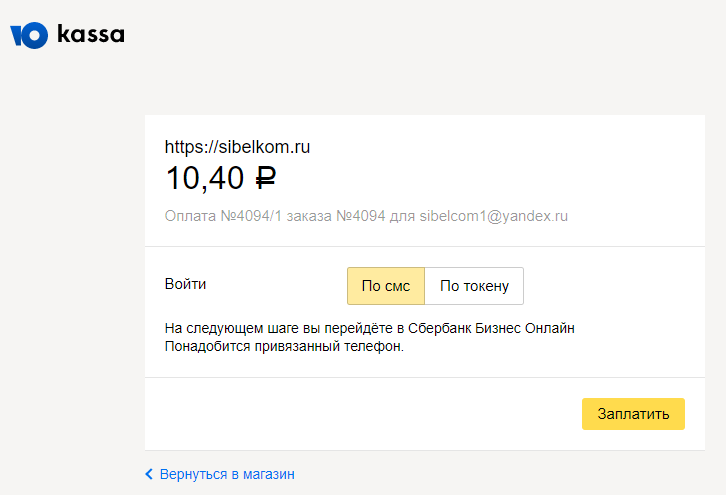Open the 'Вернуться в магазин' link
The width and height of the screenshot is (726, 495).
(227, 474)
